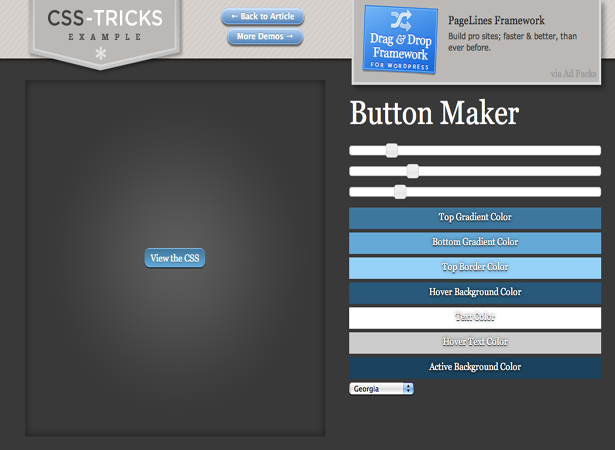Pick the Top Gradient Color swatch
Image resolution: width=615 pixels, height=450 pixels.
[475, 218]
